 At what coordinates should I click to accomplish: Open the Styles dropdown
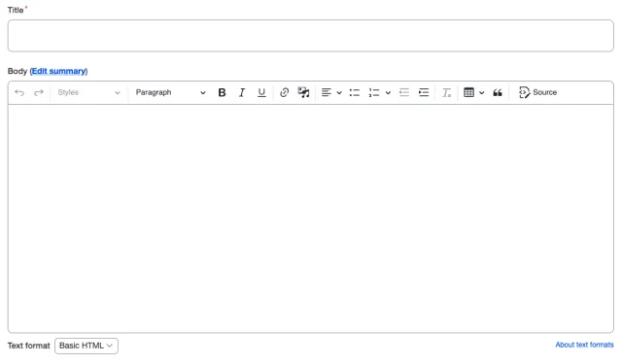pyautogui.click(x=88, y=92)
